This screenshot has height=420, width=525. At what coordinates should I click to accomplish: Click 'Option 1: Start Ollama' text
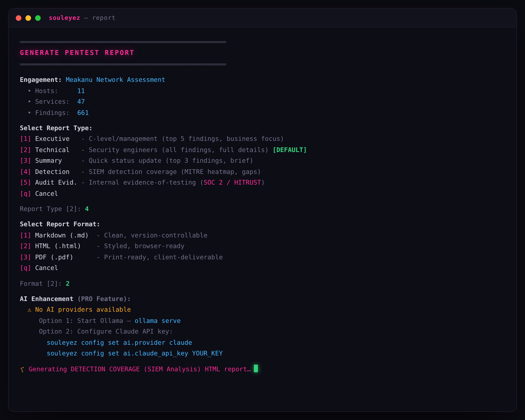[81, 321]
